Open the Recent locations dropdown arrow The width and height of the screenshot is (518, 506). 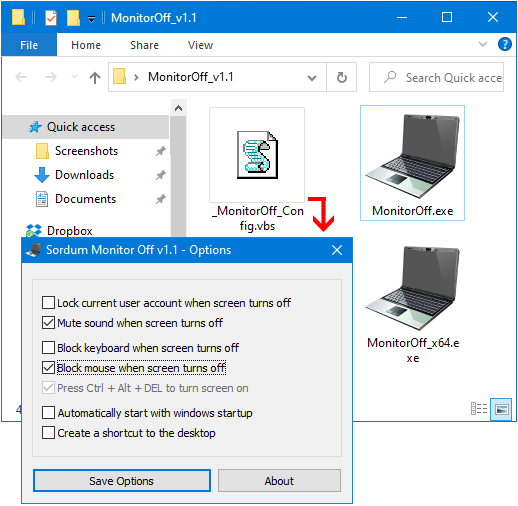pos(74,77)
